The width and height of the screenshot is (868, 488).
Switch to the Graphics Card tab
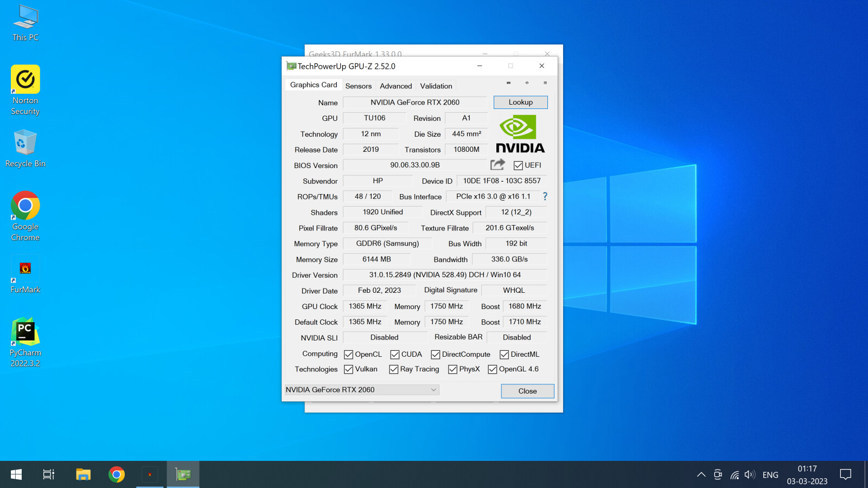tap(314, 85)
